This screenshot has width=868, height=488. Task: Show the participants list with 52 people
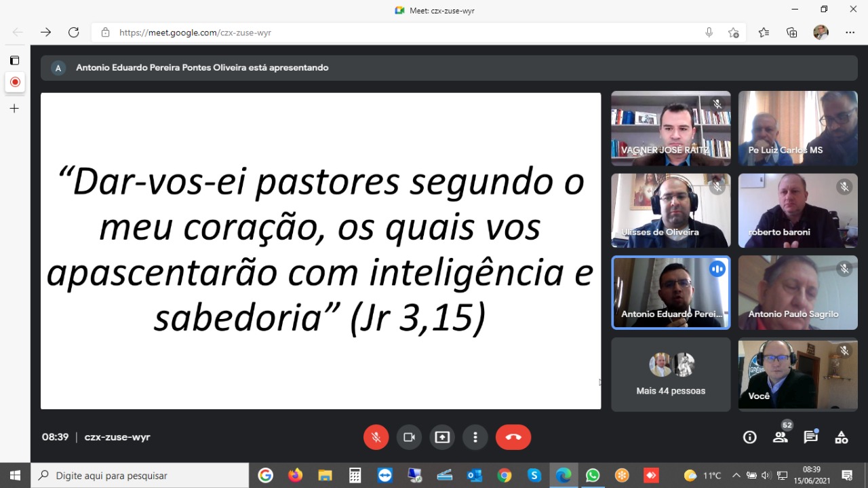[781, 437]
